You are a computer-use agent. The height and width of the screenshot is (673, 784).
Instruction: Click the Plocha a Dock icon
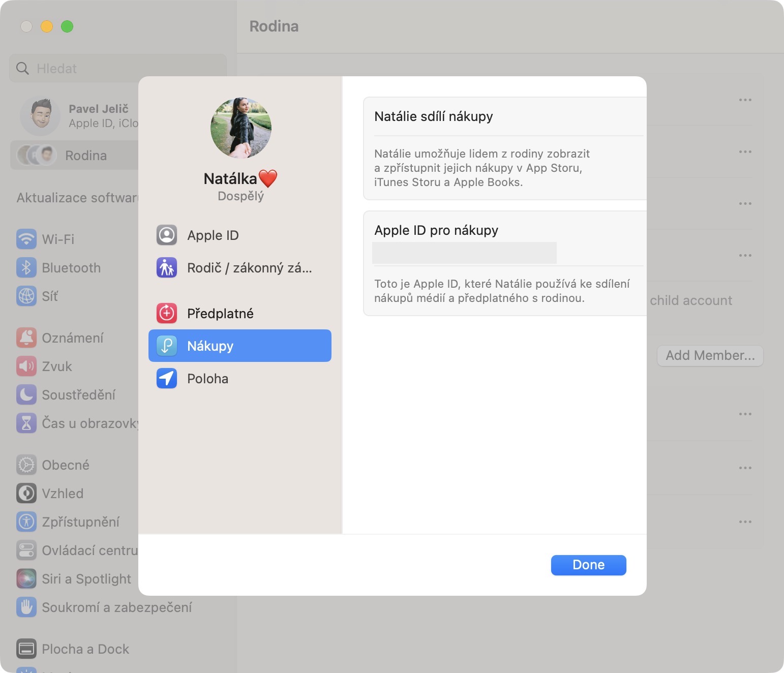[26, 649]
